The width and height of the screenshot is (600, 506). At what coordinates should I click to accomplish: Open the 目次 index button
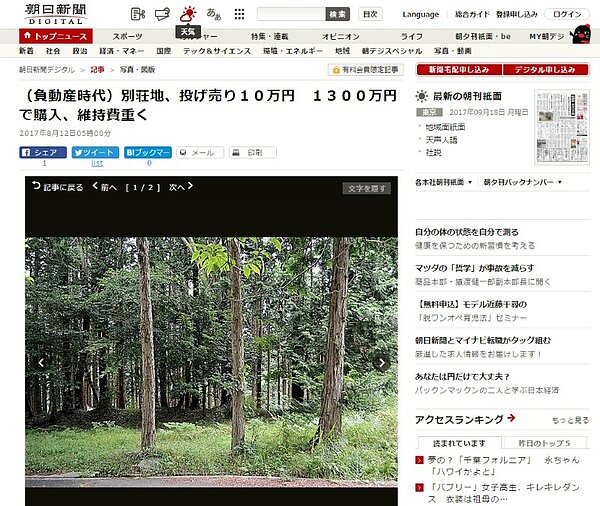click(x=370, y=14)
